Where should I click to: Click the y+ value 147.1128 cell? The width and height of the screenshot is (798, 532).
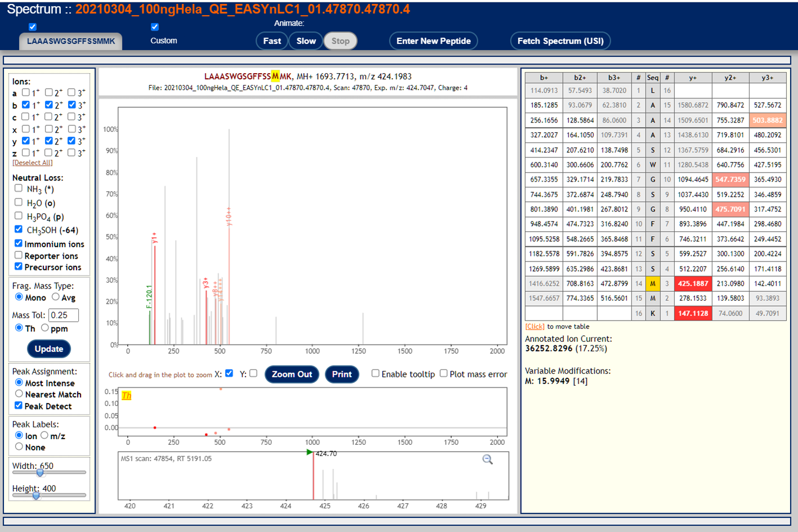[x=693, y=313]
